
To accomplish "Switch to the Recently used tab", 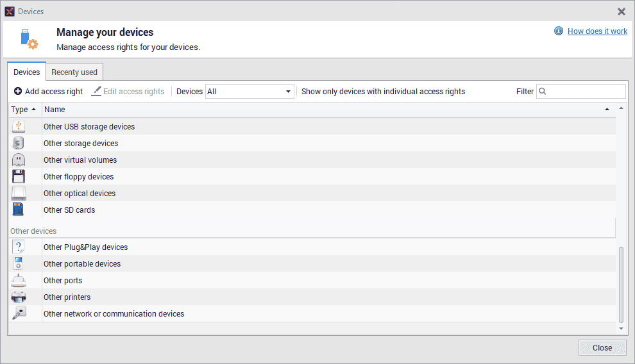I will [74, 72].
